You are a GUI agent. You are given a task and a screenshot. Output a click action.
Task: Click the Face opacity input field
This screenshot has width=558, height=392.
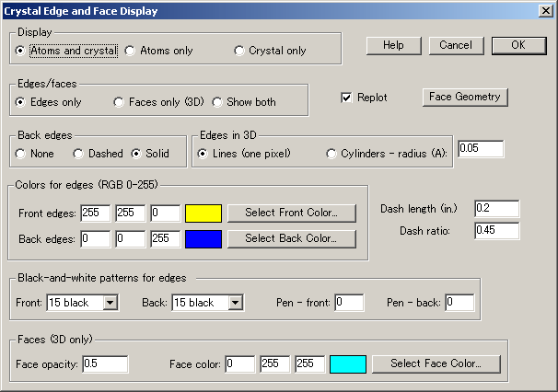tap(104, 363)
